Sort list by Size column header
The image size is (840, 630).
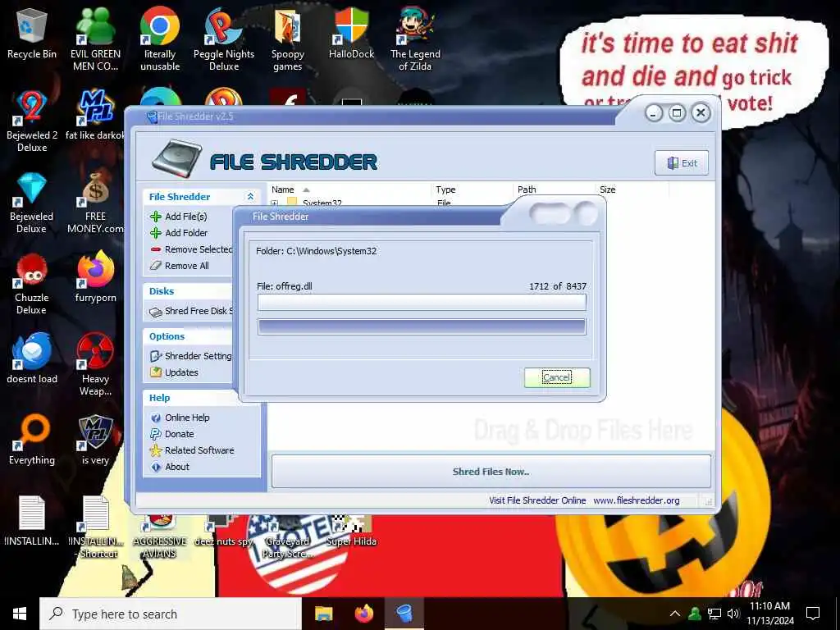point(632,189)
